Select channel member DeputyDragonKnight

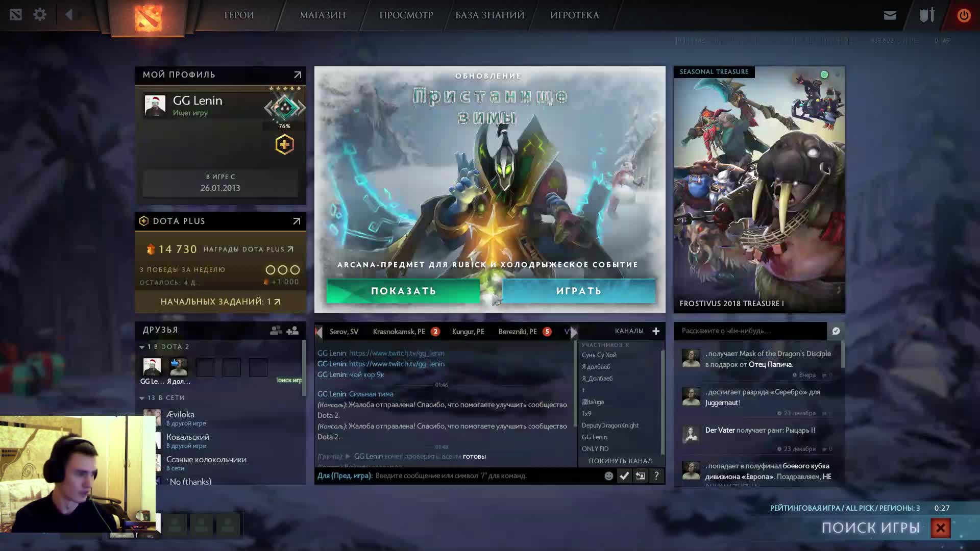pos(610,425)
